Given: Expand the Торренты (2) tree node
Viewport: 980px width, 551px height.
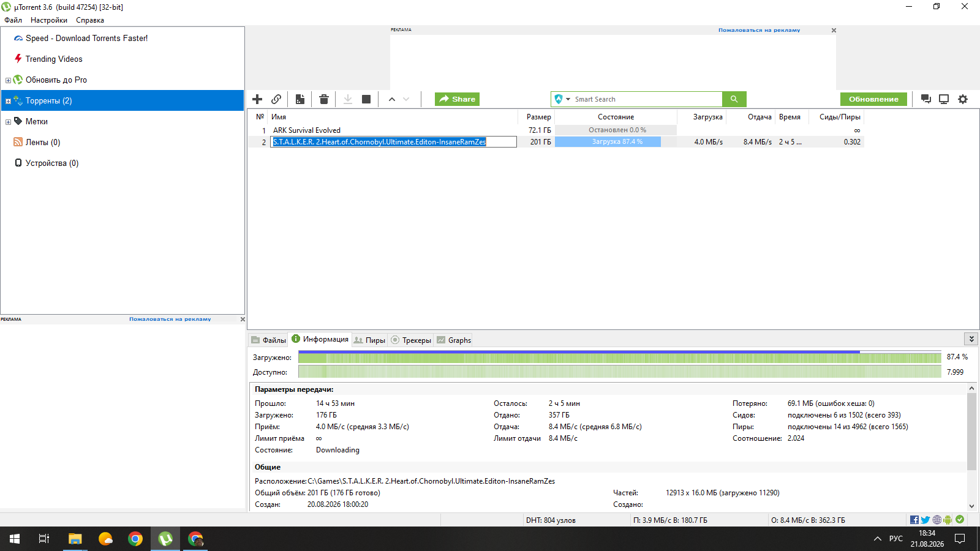Looking at the screenshot, I should [8, 101].
